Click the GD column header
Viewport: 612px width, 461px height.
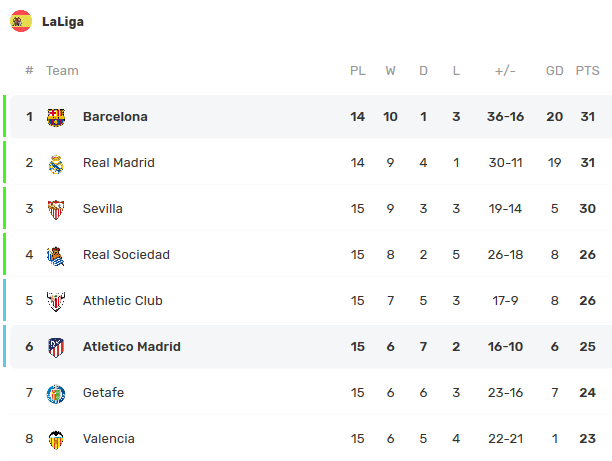pos(555,71)
